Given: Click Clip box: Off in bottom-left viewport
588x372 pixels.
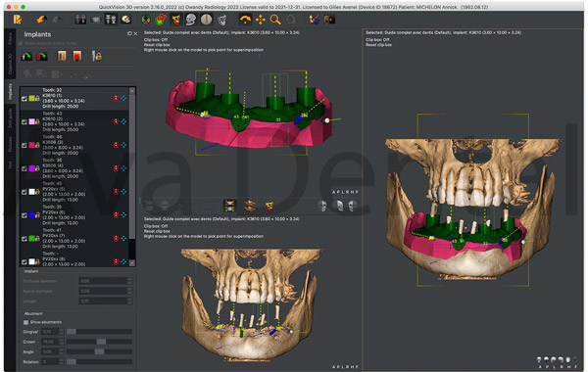Looking at the screenshot, I should pos(156,226).
